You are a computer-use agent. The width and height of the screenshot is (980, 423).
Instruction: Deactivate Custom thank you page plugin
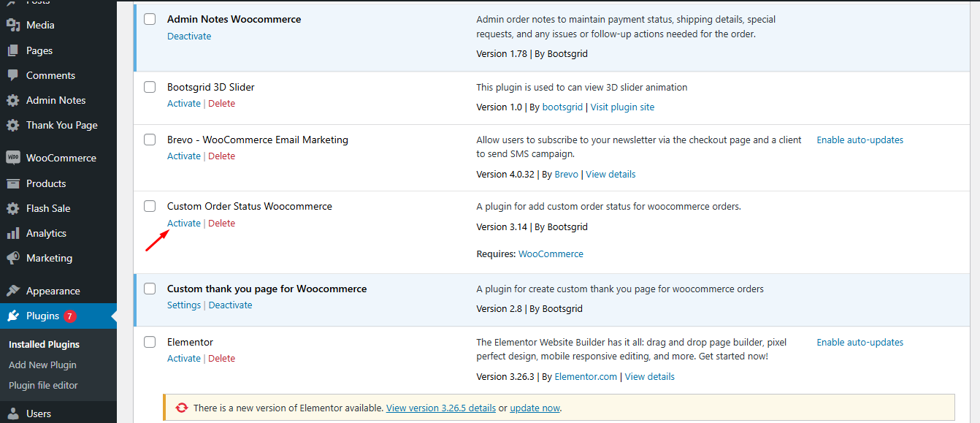coord(231,305)
